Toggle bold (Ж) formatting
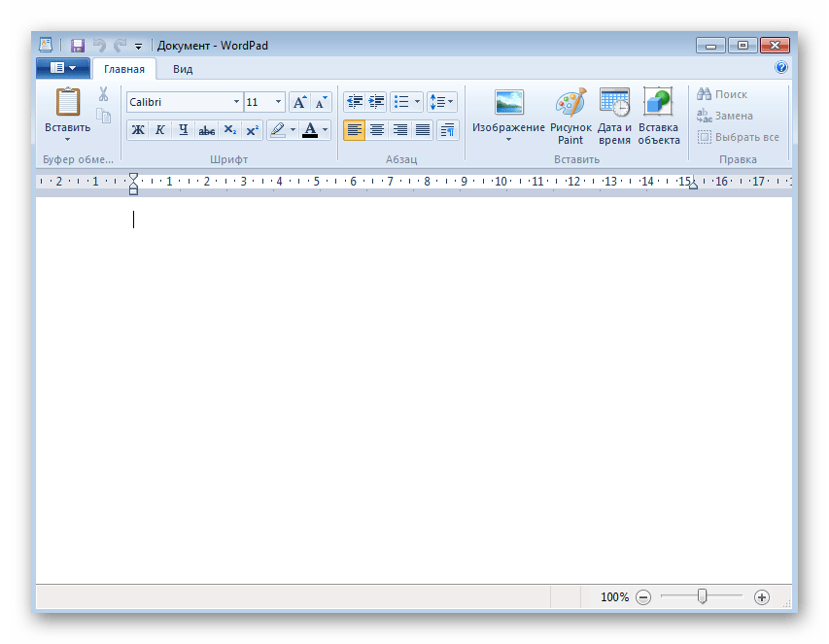829x644 pixels. pyautogui.click(x=138, y=130)
